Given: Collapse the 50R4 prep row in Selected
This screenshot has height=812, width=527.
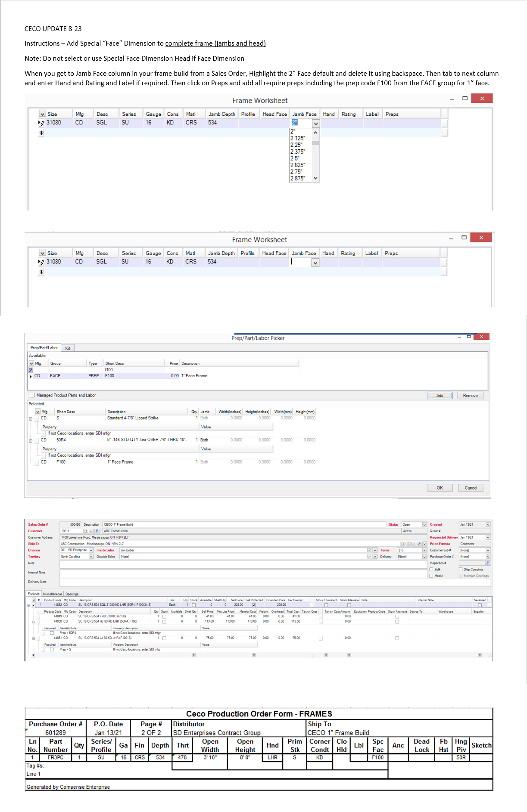Looking at the screenshot, I should (31, 440).
